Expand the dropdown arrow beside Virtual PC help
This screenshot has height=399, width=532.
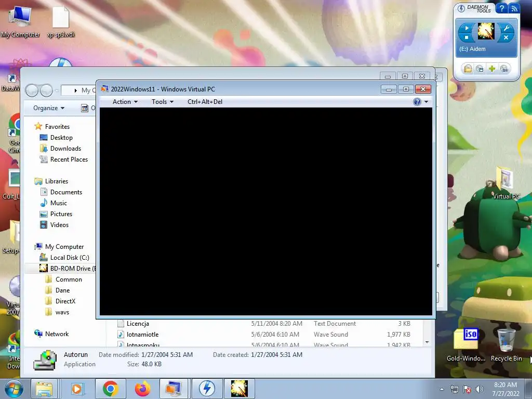pyautogui.click(x=426, y=102)
